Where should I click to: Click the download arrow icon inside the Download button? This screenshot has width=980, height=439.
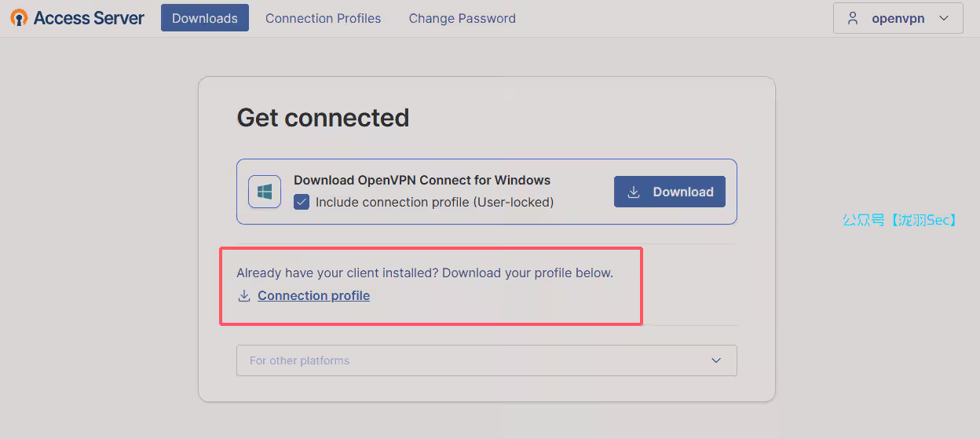pyautogui.click(x=634, y=192)
